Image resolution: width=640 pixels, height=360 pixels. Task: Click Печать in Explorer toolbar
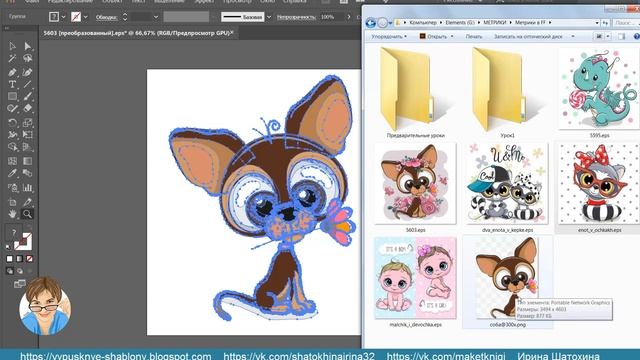pos(473,36)
